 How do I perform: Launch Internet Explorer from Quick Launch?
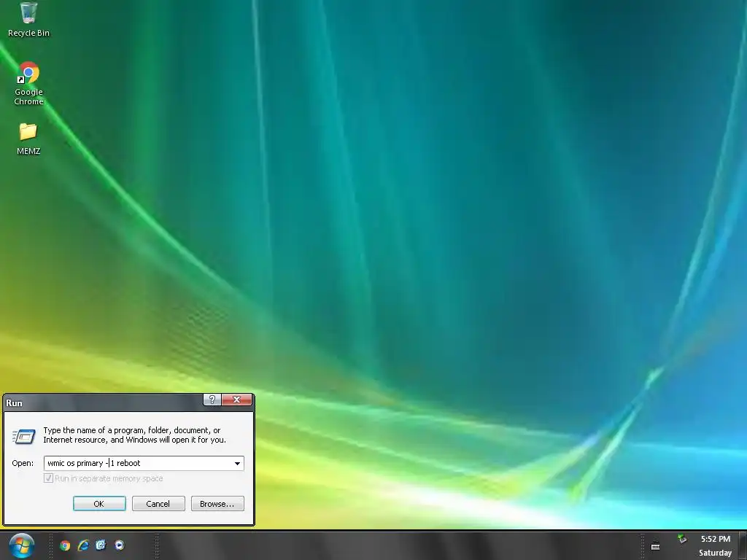[x=83, y=545]
